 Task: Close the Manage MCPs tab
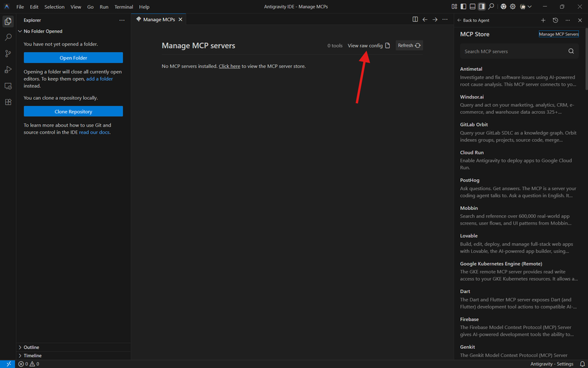tap(180, 20)
